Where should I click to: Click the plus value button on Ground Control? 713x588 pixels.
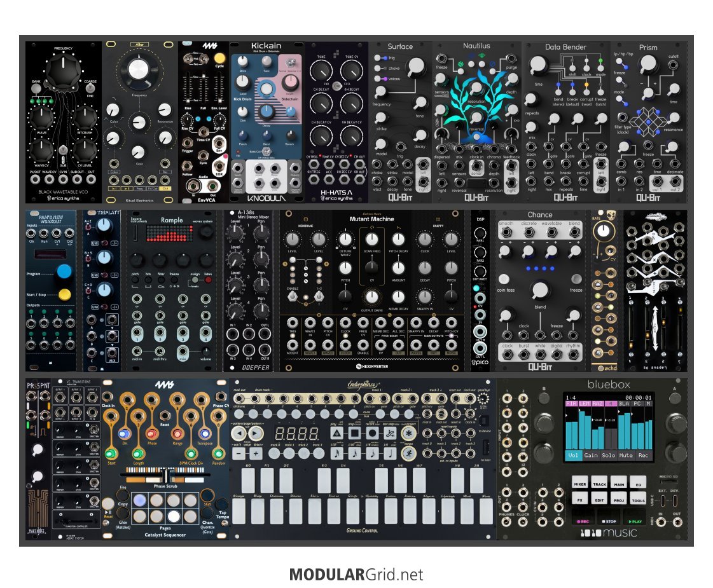pos(256,453)
